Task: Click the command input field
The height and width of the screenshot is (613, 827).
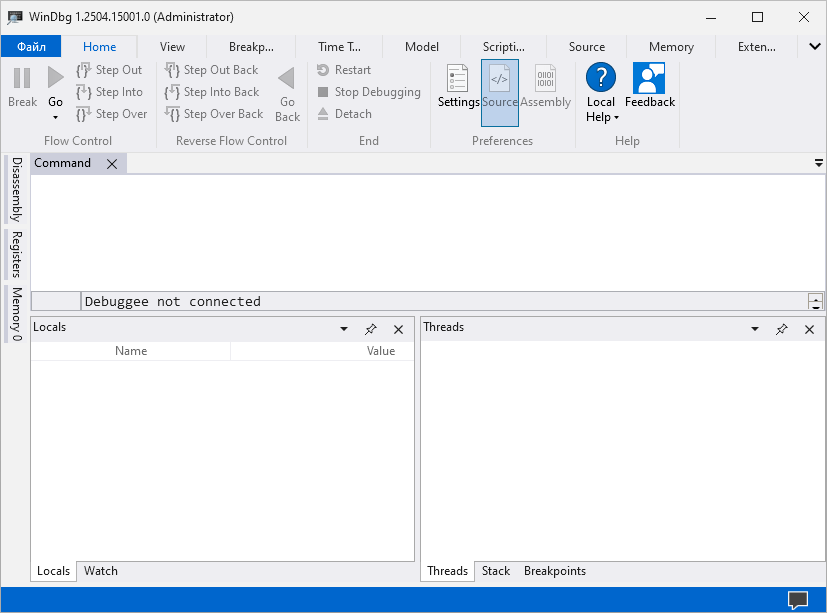Action: pos(444,301)
